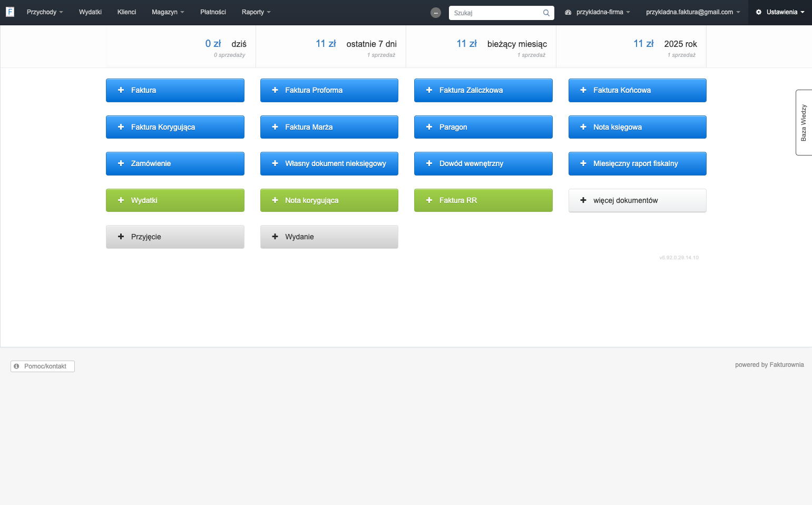Open the powered by Fakturownia link
This screenshot has width=812, height=505.
pyautogui.click(x=769, y=365)
